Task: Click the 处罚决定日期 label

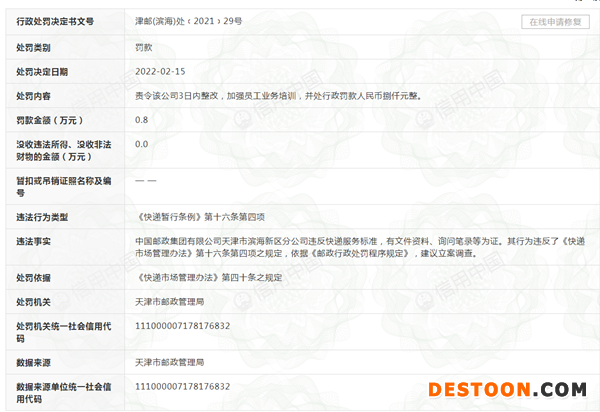Action: 42,72
